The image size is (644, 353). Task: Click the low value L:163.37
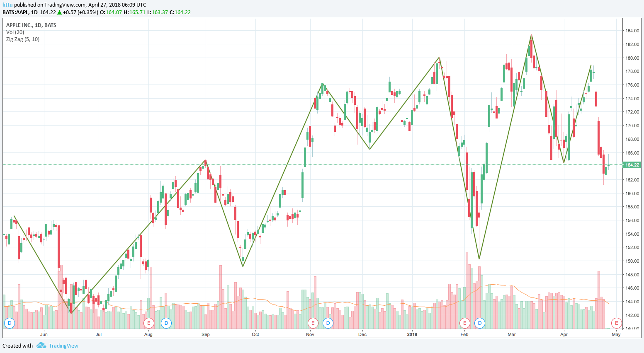[x=158, y=12]
